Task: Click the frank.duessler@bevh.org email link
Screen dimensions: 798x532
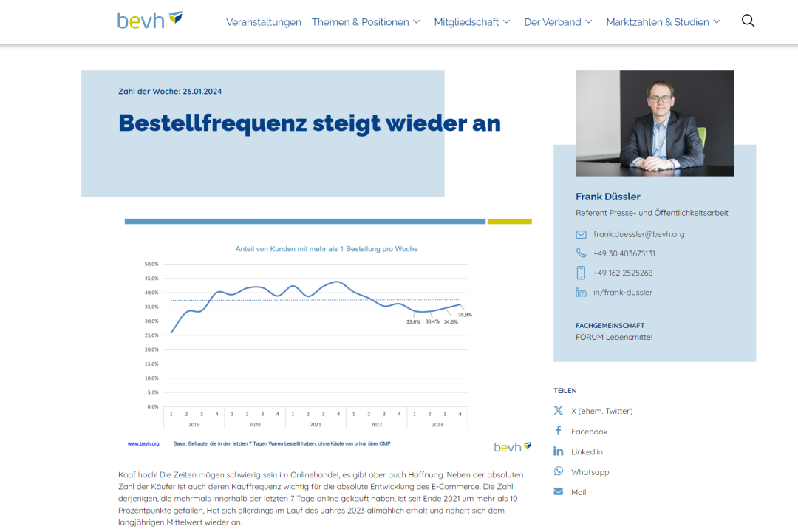Action: pyautogui.click(x=638, y=234)
